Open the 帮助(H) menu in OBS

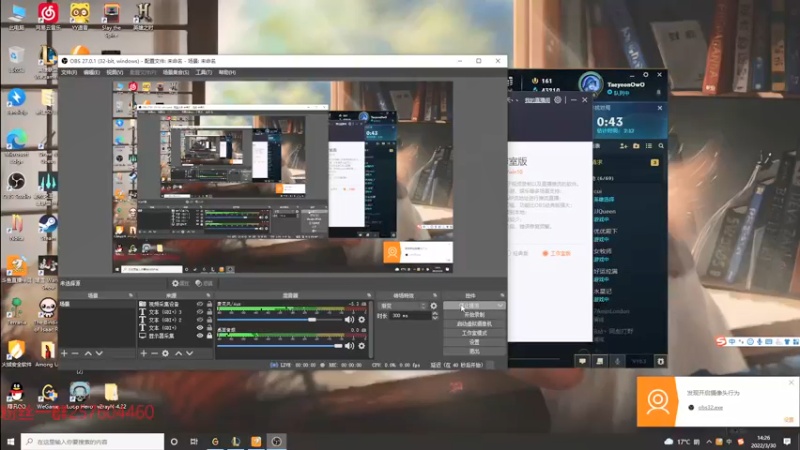coord(227,72)
